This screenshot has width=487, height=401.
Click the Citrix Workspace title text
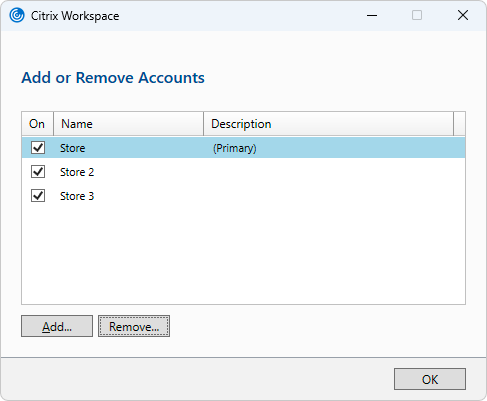pos(75,16)
